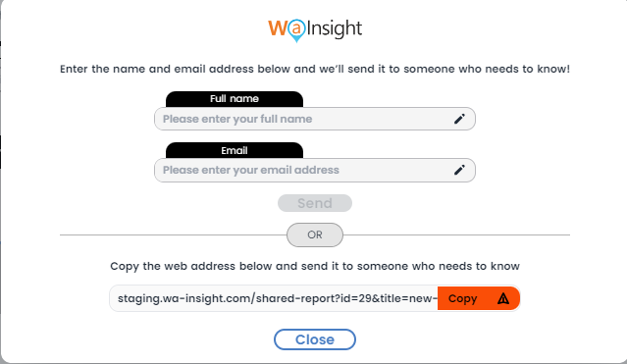Image resolution: width=627 pixels, height=364 pixels.
Task: Click the black Full name label tab
Action: (x=235, y=99)
